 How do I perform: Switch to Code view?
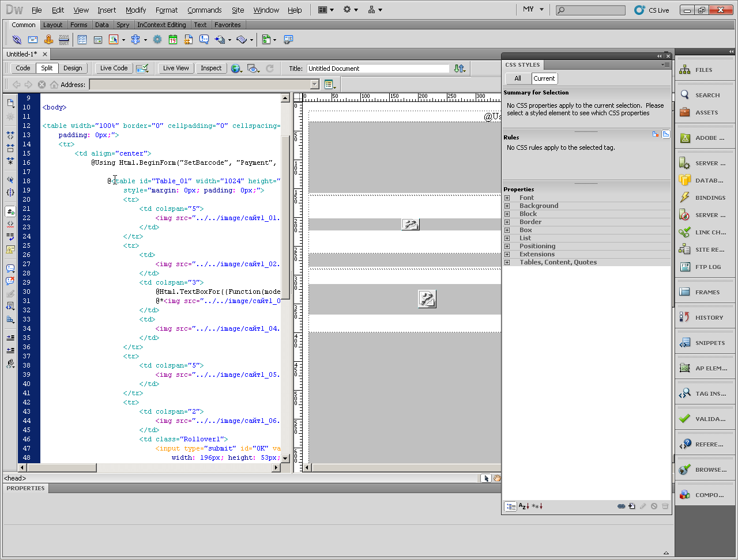(x=23, y=68)
